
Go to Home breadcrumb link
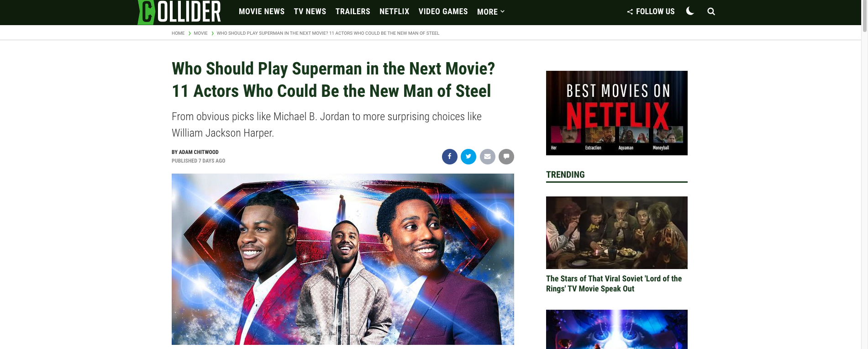coord(178,33)
